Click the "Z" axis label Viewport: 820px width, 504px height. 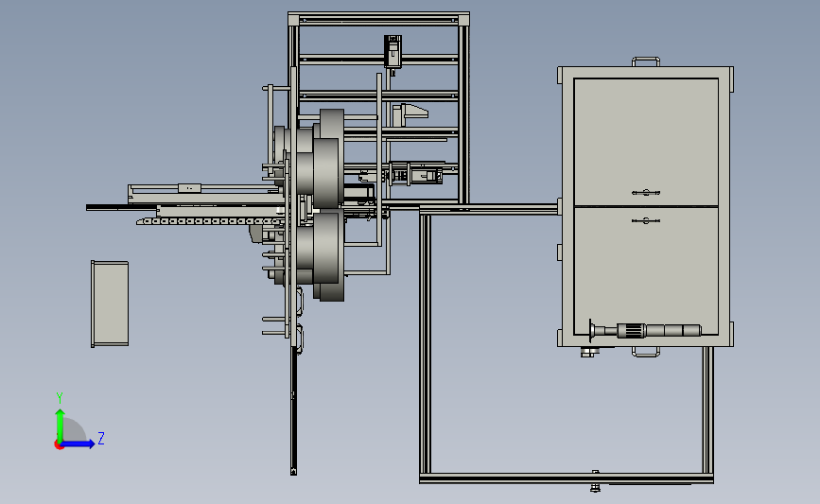[x=101, y=438]
